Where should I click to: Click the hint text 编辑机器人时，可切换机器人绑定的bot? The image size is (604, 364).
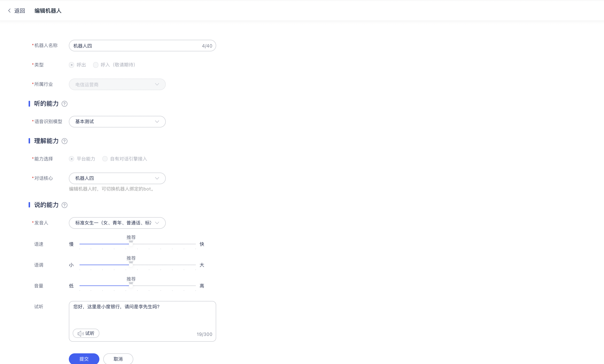tap(112, 189)
